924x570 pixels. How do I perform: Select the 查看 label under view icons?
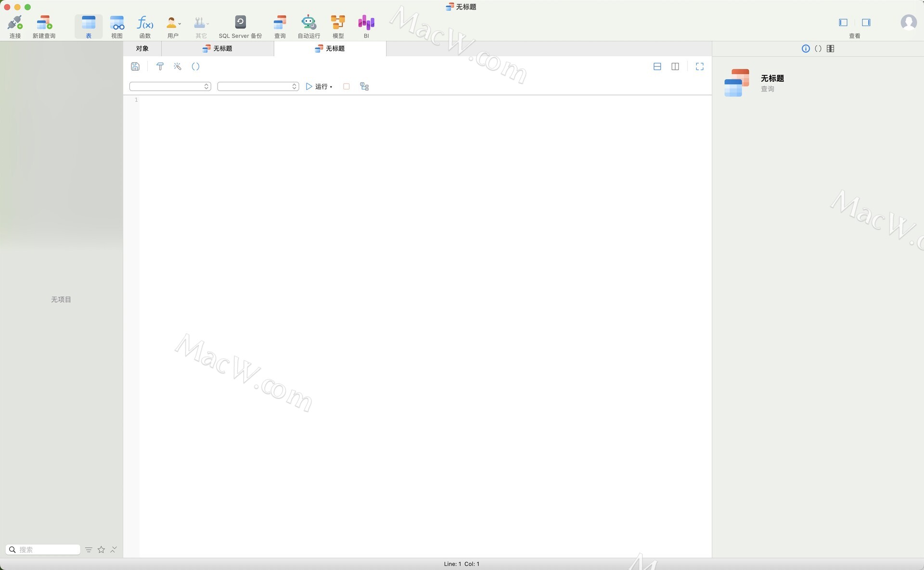pos(855,36)
